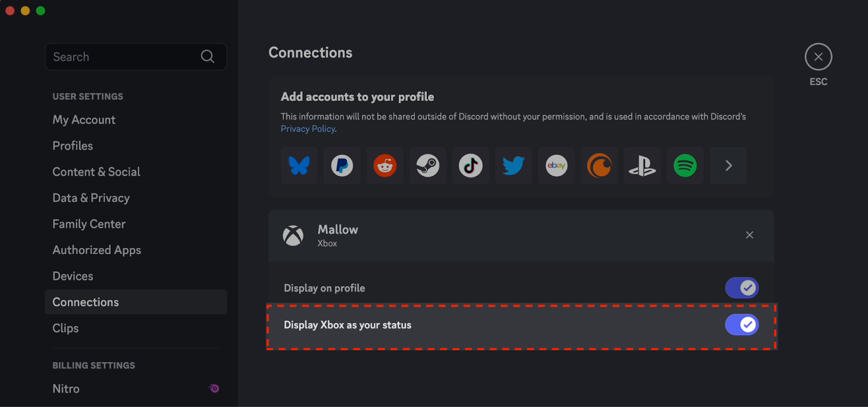This screenshot has height=407, width=868.
Task: Click the settings Search field
Action: pos(136,56)
